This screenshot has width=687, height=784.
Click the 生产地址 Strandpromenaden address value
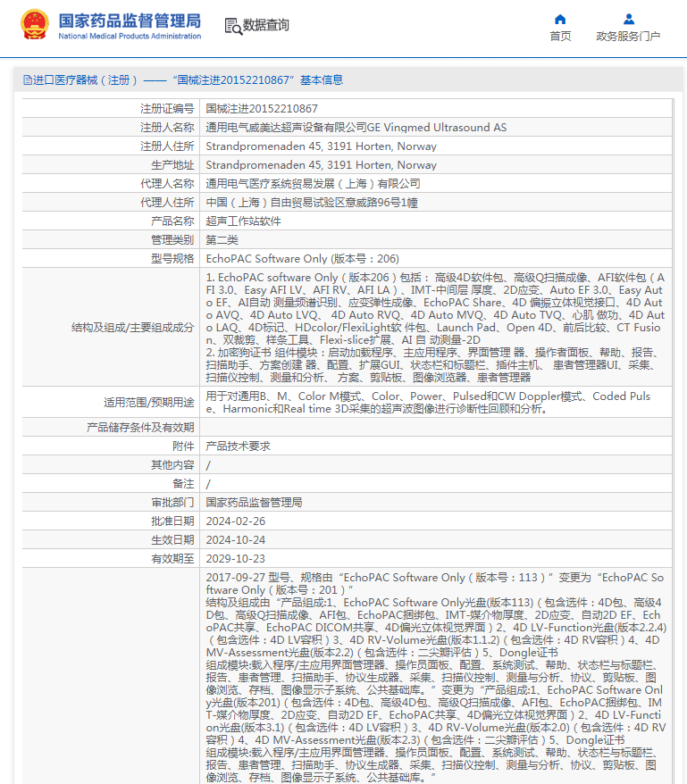point(322,165)
